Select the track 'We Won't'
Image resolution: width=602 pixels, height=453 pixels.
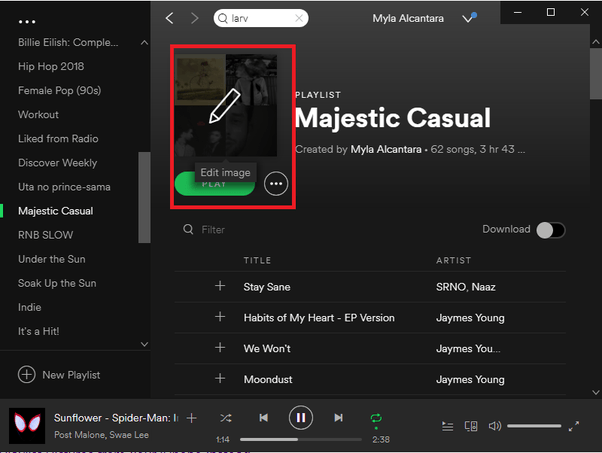point(267,349)
